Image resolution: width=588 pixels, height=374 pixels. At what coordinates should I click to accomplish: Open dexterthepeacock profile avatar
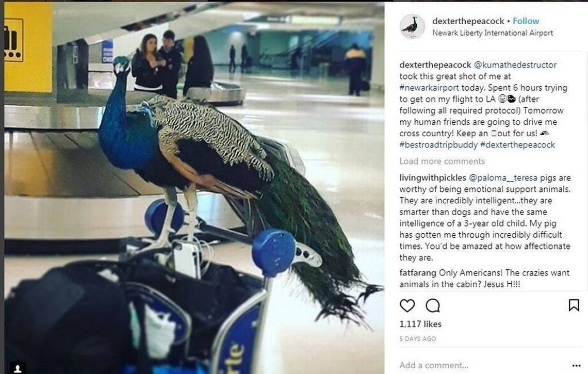click(412, 27)
